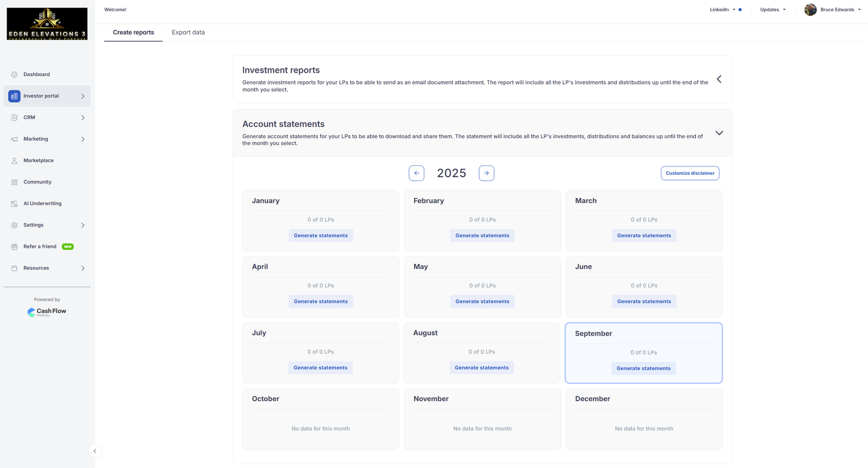Click the Account statements heading
Image resolution: width=868 pixels, height=468 pixels.
283,124
